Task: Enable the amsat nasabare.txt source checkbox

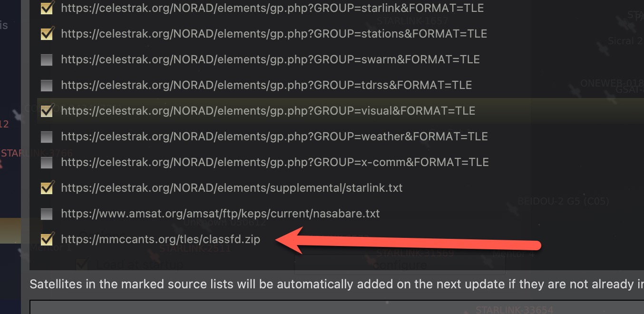Action: 47,214
